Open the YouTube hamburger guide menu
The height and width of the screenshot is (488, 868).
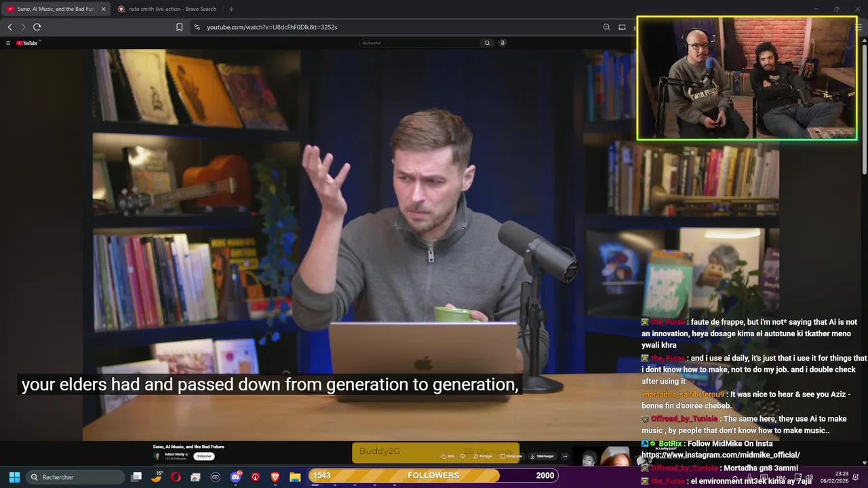8,43
